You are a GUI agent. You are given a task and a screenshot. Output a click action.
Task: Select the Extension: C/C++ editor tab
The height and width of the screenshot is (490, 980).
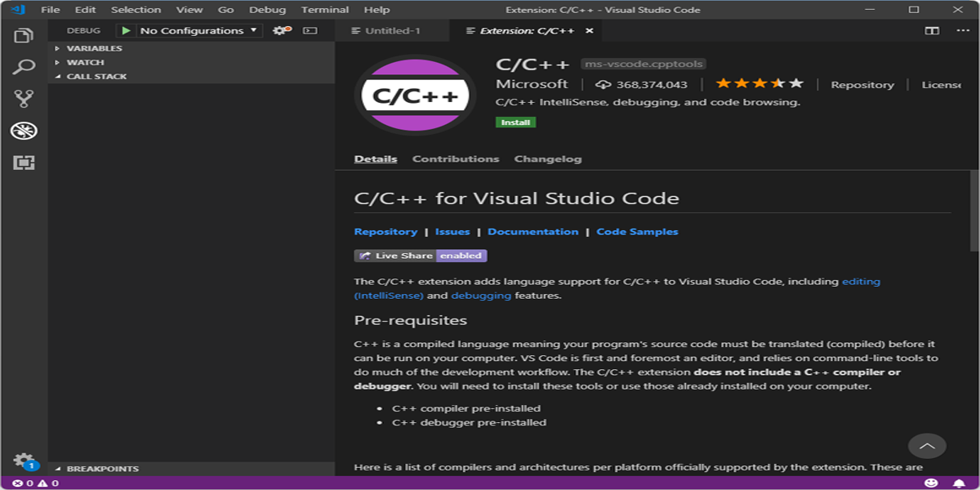(x=527, y=31)
